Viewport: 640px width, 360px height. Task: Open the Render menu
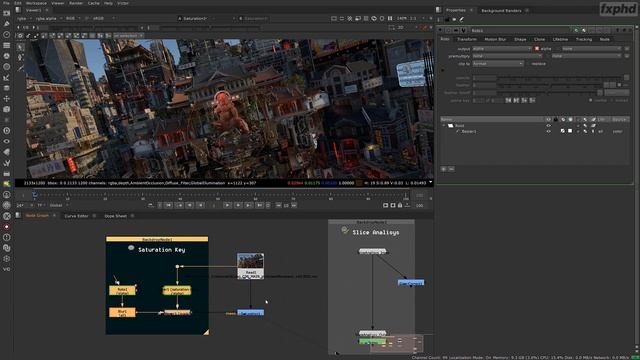click(x=76, y=3)
